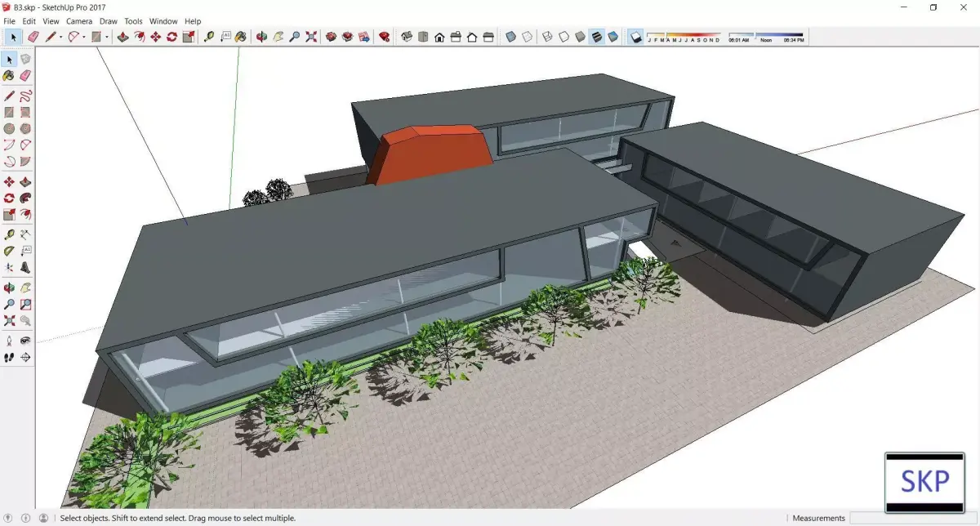
Task: Enable Shaded With Textures style
Action: (x=596, y=37)
